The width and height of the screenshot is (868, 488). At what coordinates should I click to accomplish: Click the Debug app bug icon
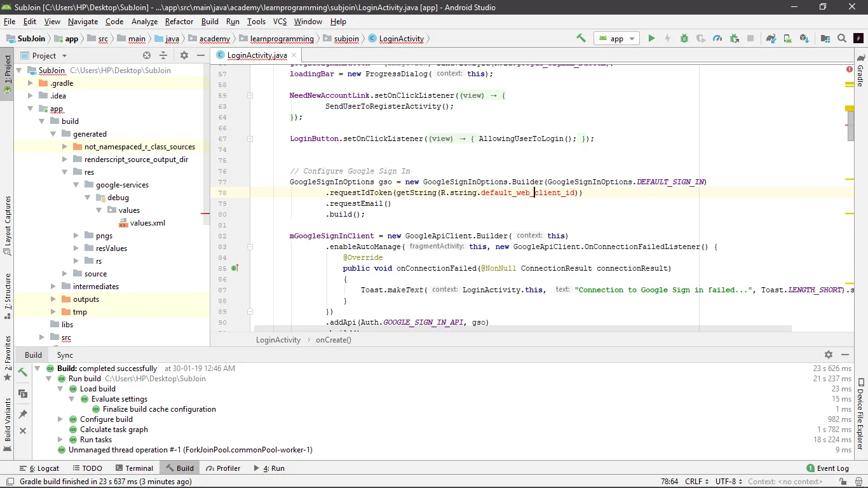684,39
